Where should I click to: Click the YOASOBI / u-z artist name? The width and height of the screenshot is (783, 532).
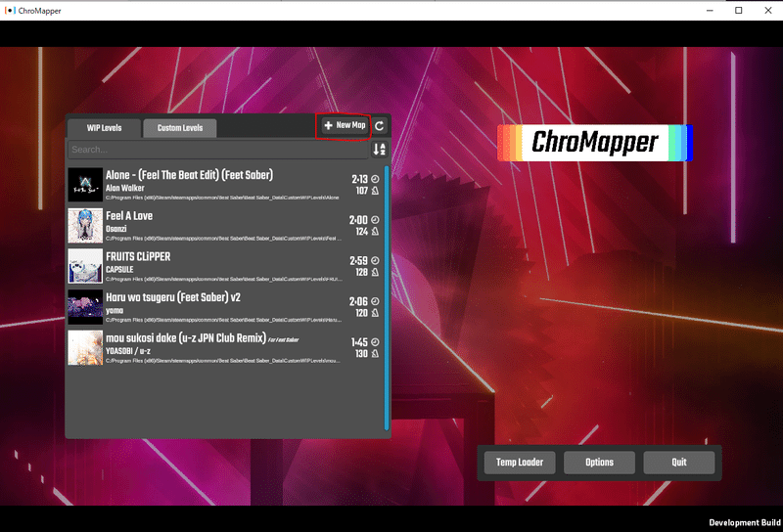click(128, 351)
